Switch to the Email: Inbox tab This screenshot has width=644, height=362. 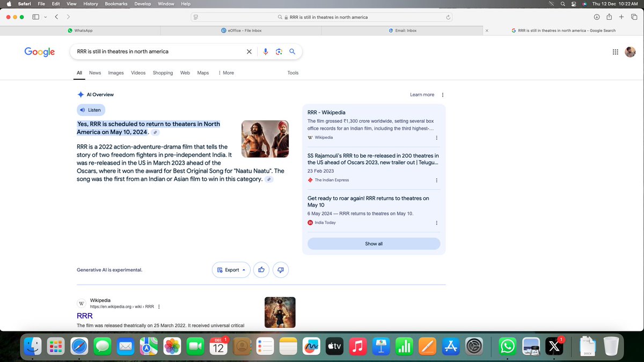[402, 31]
